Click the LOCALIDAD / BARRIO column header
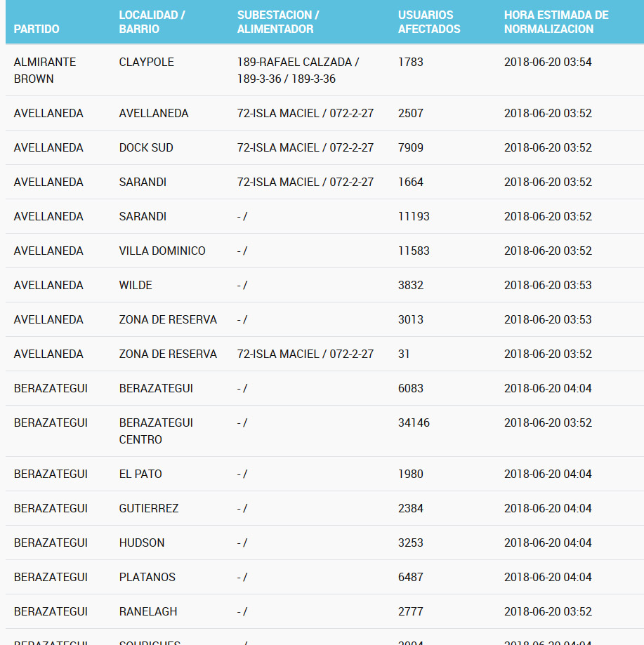This screenshot has width=644, height=645. (x=152, y=22)
